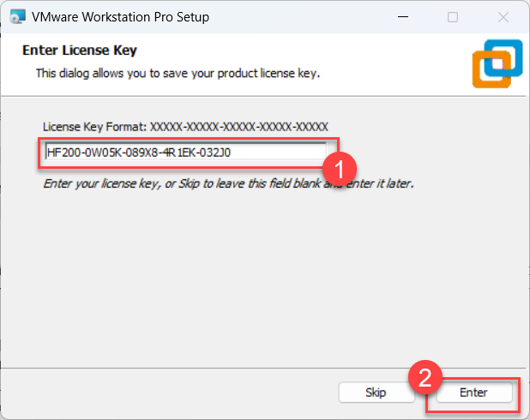This screenshot has width=530, height=420.
Task: Click the Enter License Key heading
Action: tap(80, 51)
